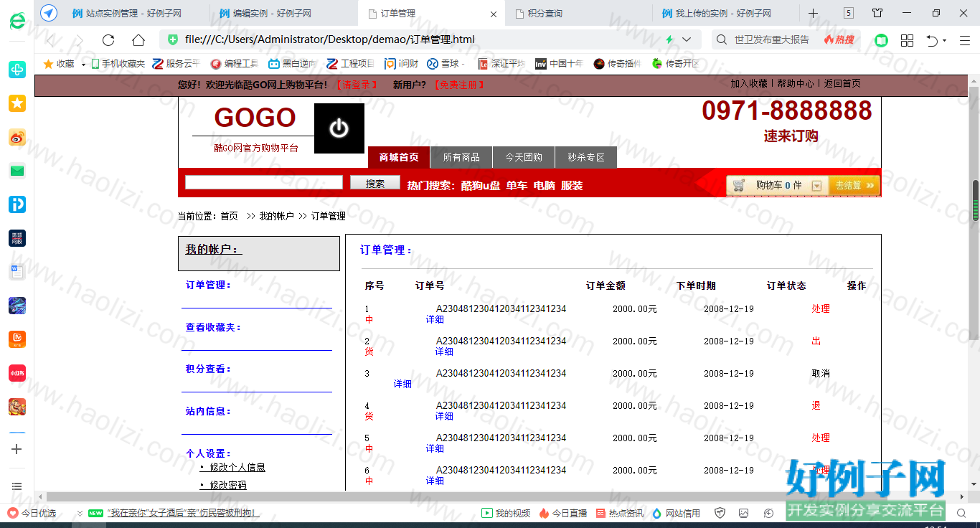Open 查看收藏夹 in account menu
Screen dimensions: 980x528
pos(213,327)
